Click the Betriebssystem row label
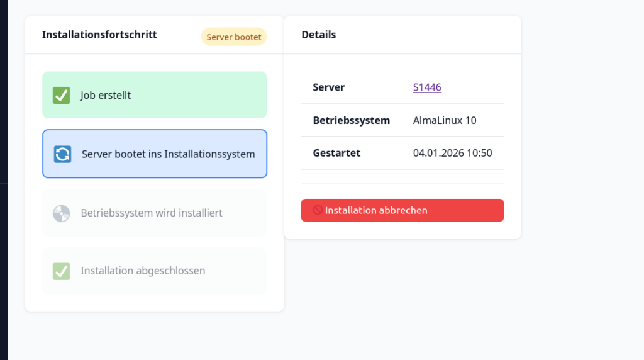644x360 pixels. pyautogui.click(x=351, y=120)
